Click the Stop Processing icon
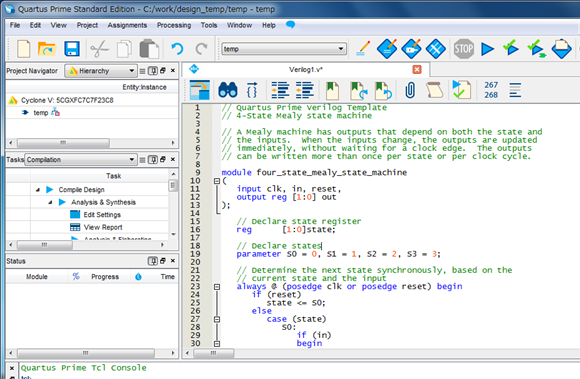The width and height of the screenshot is (580, 379). tap(463, 49)
